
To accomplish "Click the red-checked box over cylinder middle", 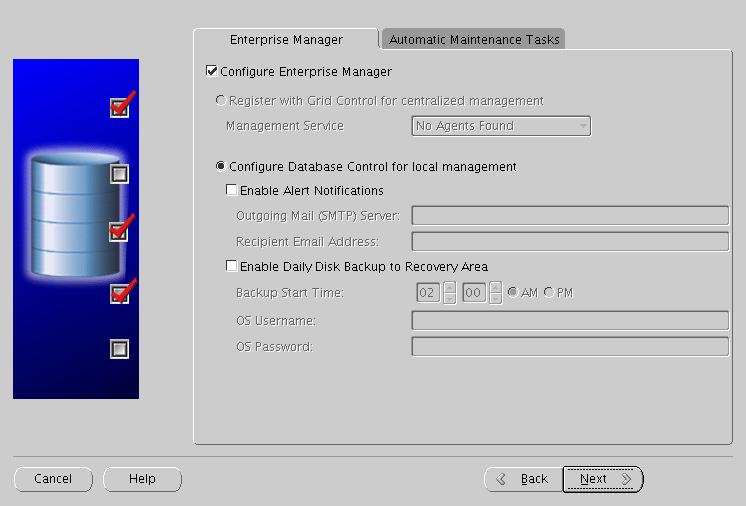I will pos(118,232).
